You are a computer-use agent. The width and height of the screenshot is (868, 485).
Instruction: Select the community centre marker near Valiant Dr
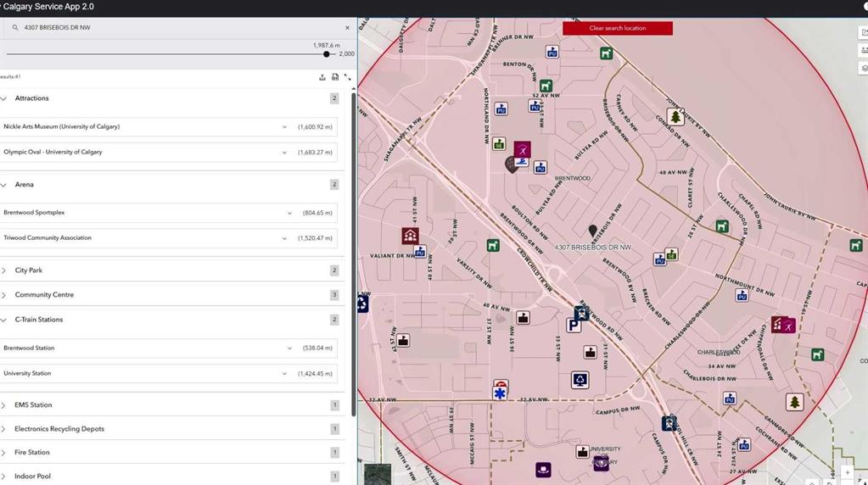click(x=410, y=236)
